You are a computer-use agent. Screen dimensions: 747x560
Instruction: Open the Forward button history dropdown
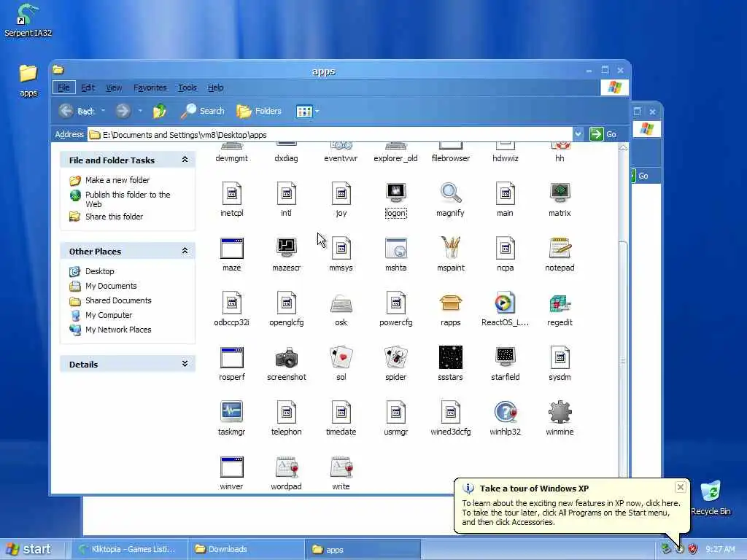tap(140, 111)
